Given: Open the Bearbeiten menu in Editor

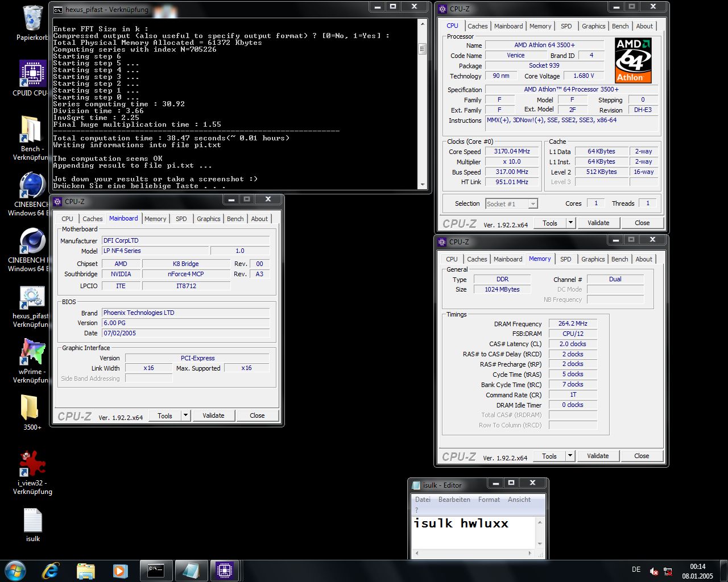Looking at the screenshot, I should click(x=454, y=500).
